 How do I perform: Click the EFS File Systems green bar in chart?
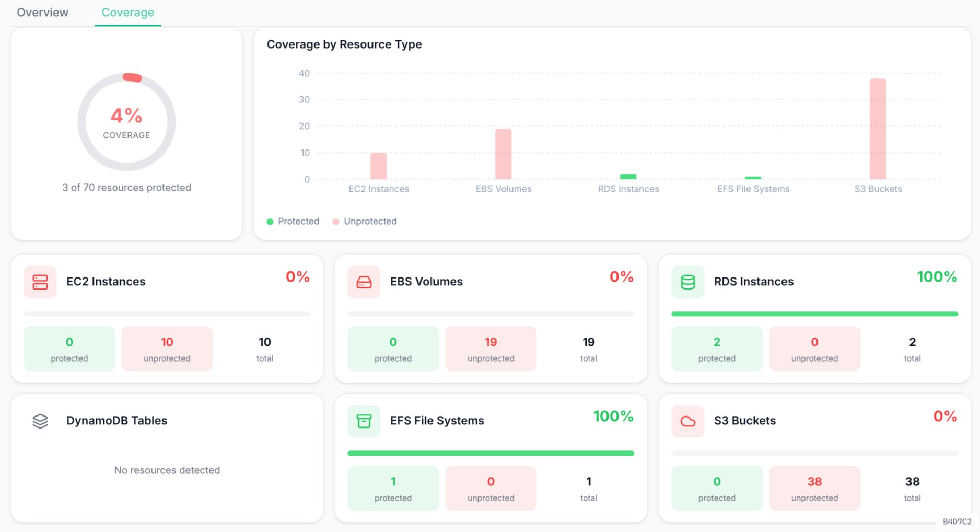753,178
